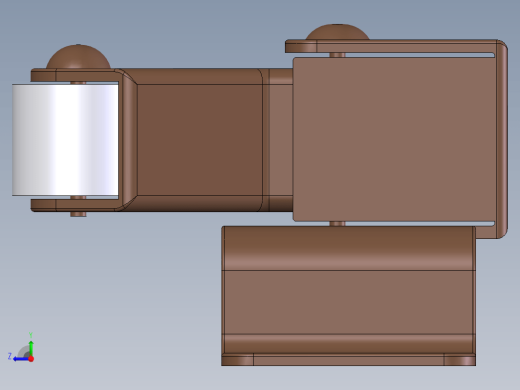Select the large square plate face
The image size is (520, 390).
(395, 139)
